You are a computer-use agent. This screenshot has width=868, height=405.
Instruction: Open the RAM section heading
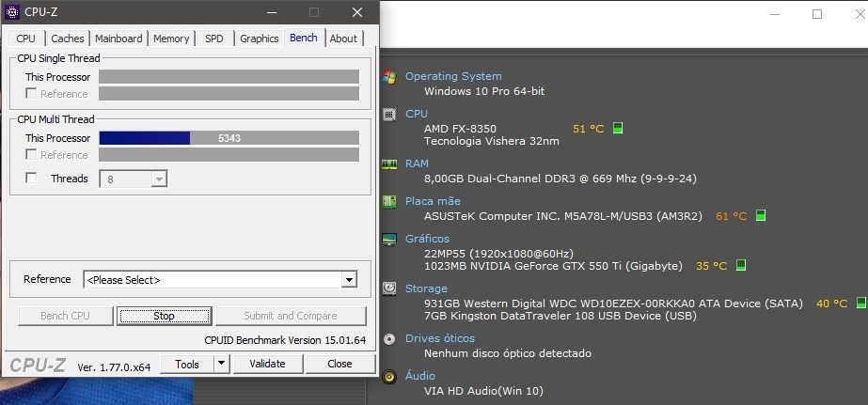(417, 164)
